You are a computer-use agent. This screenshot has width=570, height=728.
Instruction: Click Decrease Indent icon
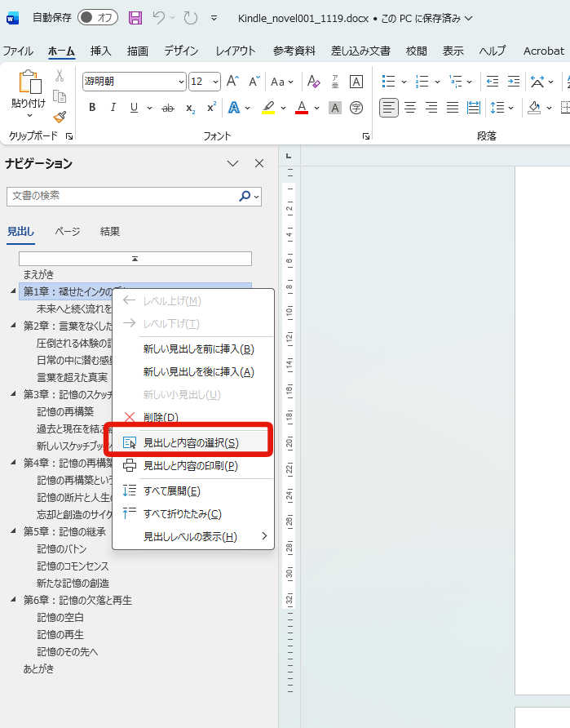click(x=493, y=82)
